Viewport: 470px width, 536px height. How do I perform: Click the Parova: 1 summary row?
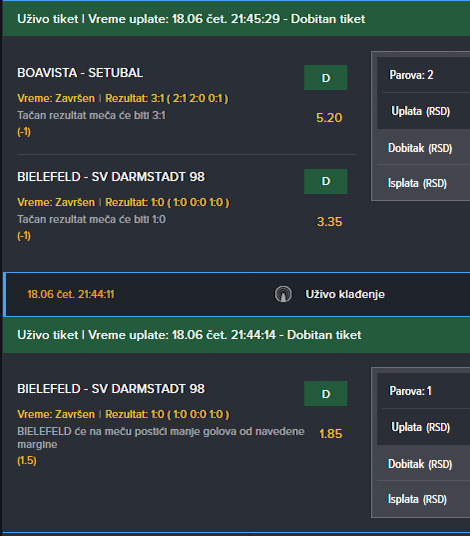coord(424,390)
